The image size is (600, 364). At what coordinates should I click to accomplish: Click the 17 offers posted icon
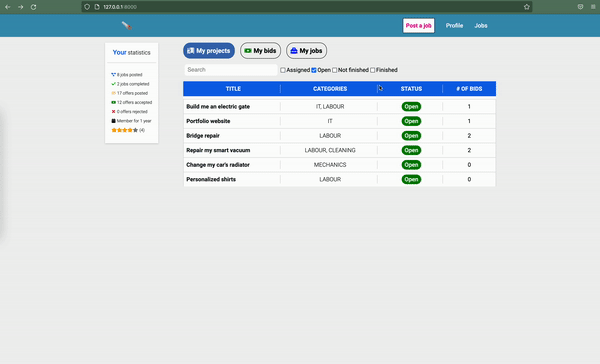[113, 93]
